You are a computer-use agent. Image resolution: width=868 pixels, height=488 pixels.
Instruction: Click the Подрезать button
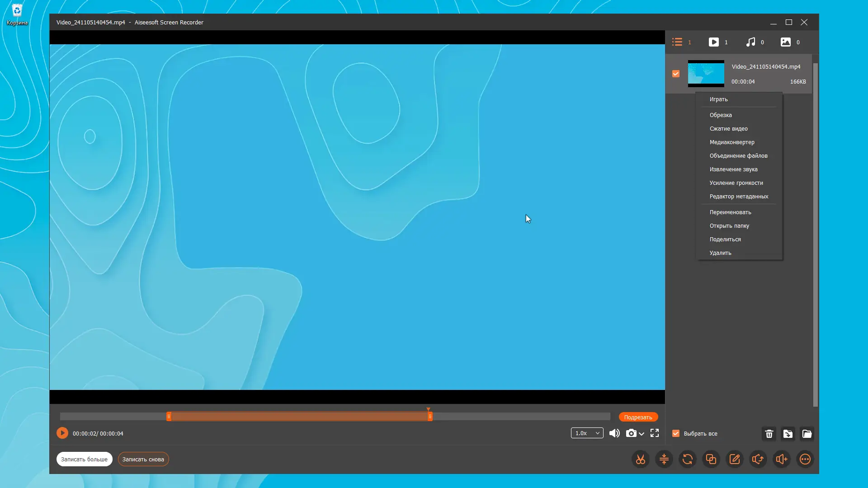[x=638, y=417]
